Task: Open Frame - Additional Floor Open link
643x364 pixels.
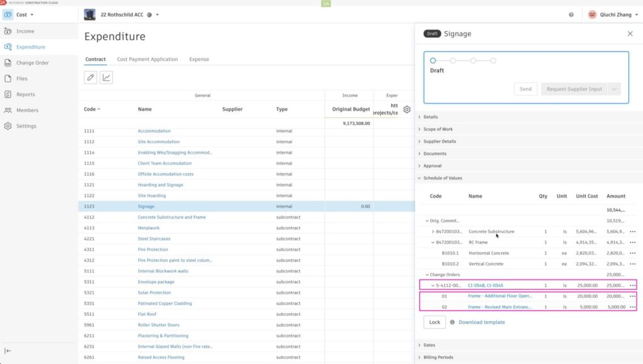Action: coord(500,296)
